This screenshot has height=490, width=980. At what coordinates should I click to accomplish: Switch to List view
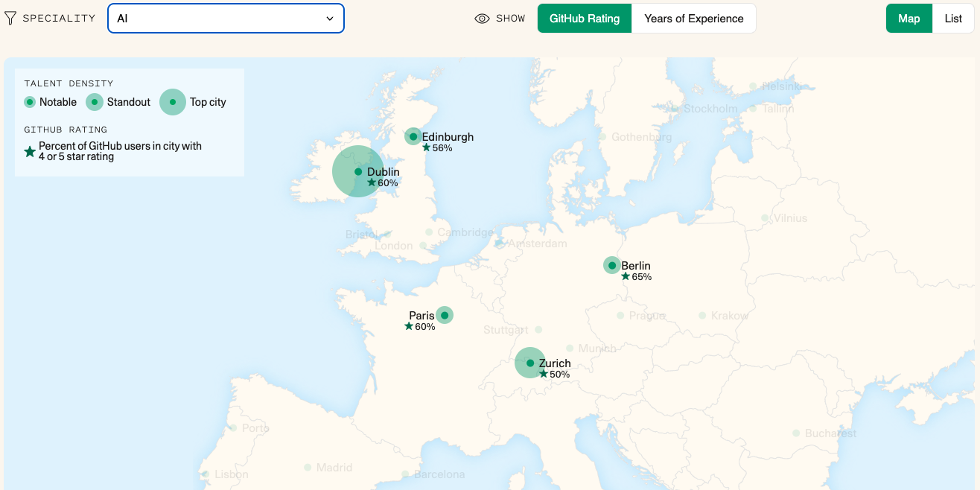click(x=953, y=19)
